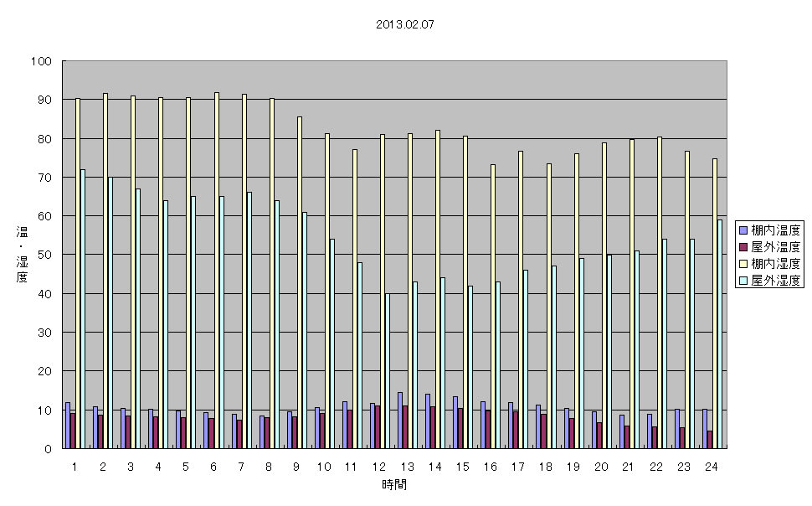Select the 屋外湿度 bar at hour 10
812x506 pixels.
[x=332, y=343]
